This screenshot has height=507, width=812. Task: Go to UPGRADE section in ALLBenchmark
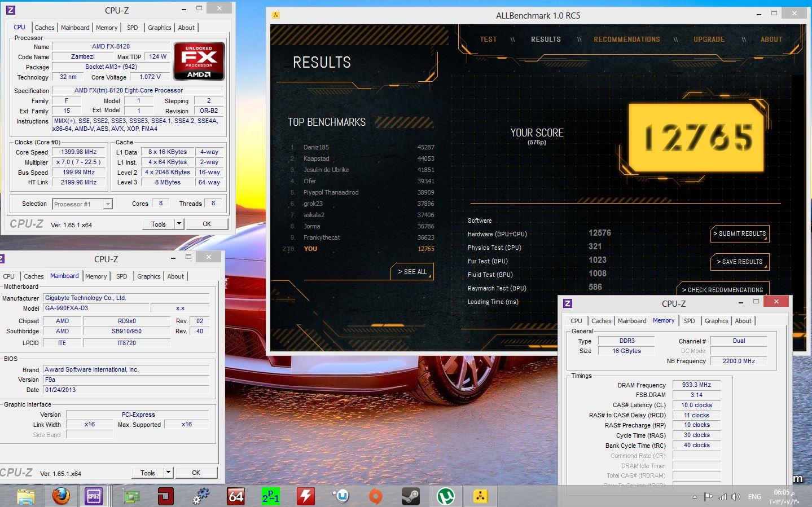pyautogui.click(x=709, y=39)
